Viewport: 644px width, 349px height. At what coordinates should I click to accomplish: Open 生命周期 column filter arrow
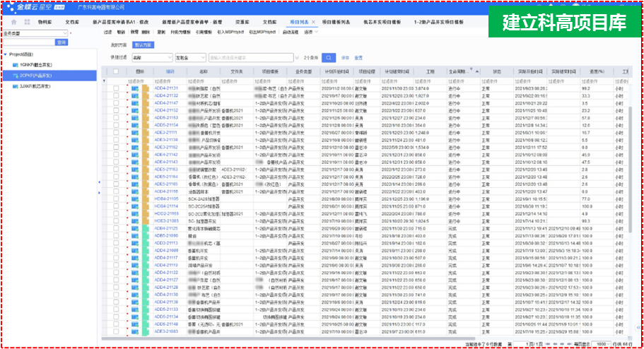[471, 69]
